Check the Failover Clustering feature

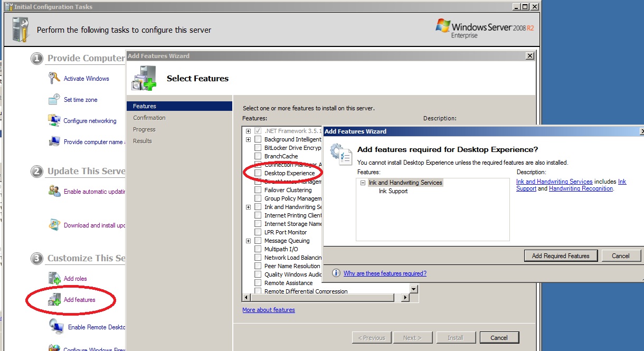pyautogui.click(x=258, y=189)
